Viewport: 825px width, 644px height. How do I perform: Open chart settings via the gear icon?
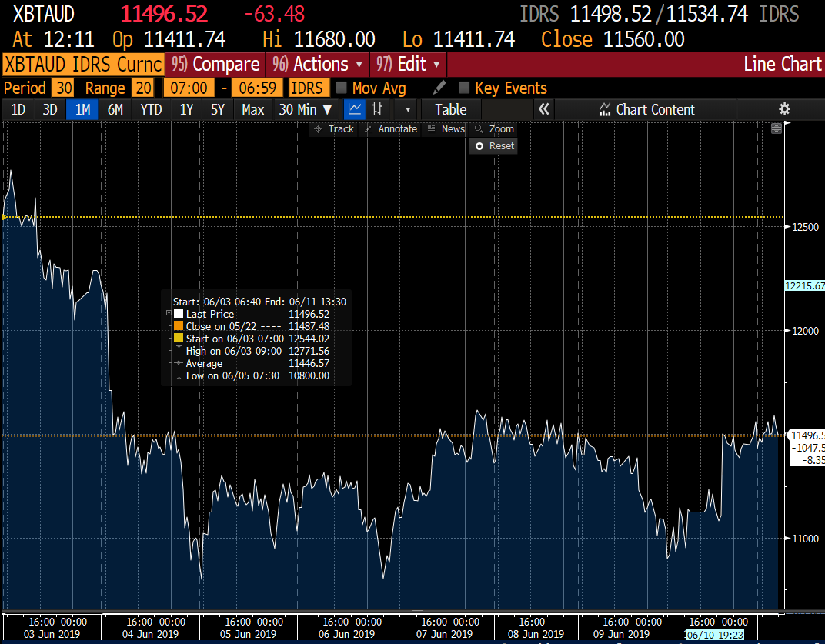click(x=784, y=109)
